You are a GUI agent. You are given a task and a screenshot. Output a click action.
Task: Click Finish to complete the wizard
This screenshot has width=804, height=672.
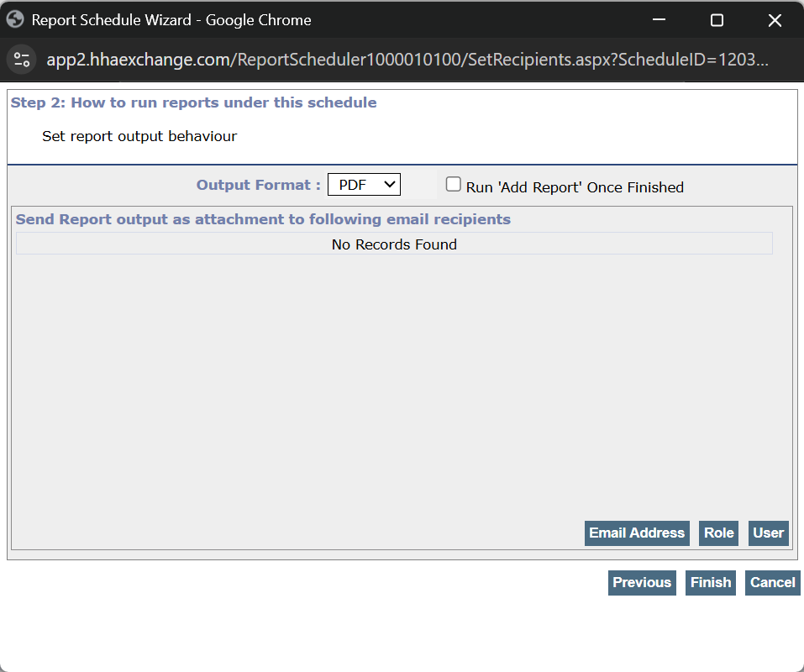710,582
